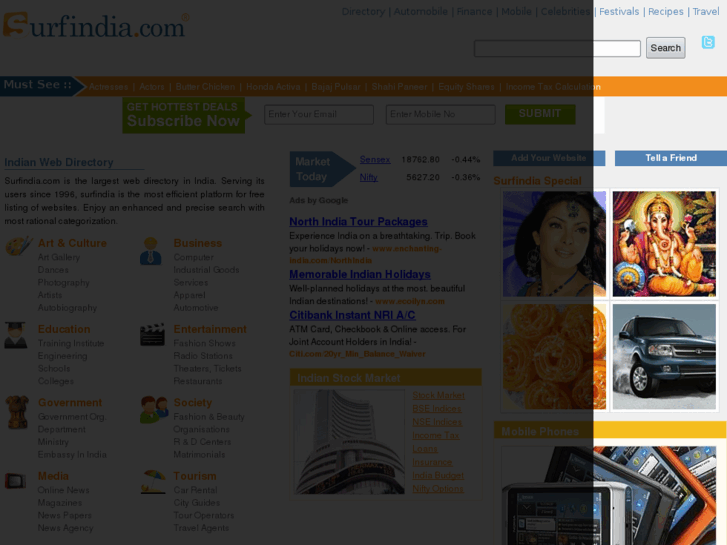Click the mobile phones image
Screen dimensions: 727x545
coord(609,495)
